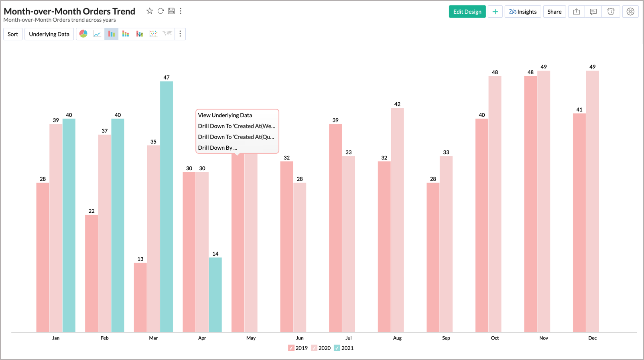Expand more chart types with toolbar dots
The image size is (644, 360).
[180, 34]
